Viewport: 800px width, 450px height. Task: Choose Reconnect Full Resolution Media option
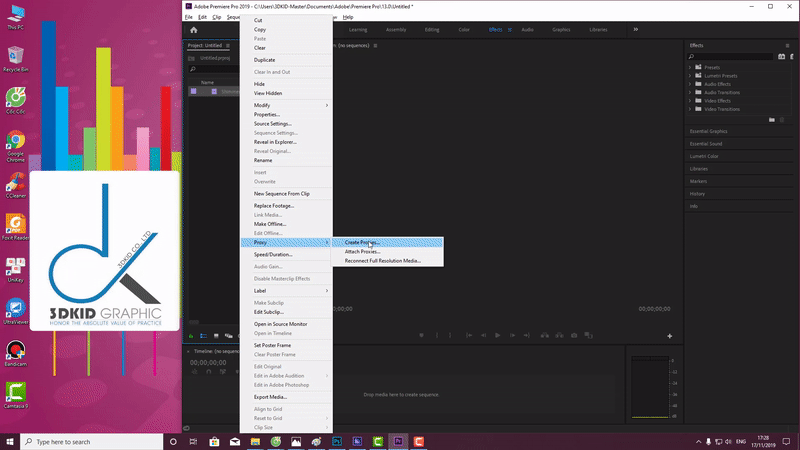pyautogui.click(x=382, y=261)
